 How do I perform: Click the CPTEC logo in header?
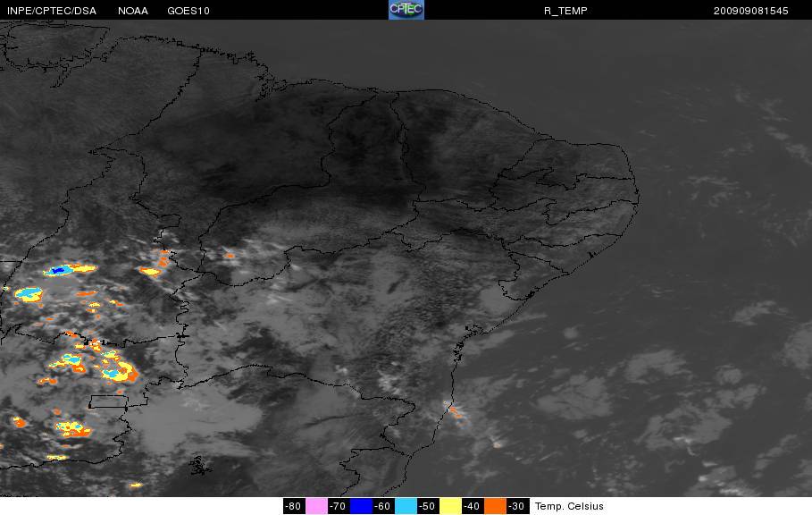406,10
